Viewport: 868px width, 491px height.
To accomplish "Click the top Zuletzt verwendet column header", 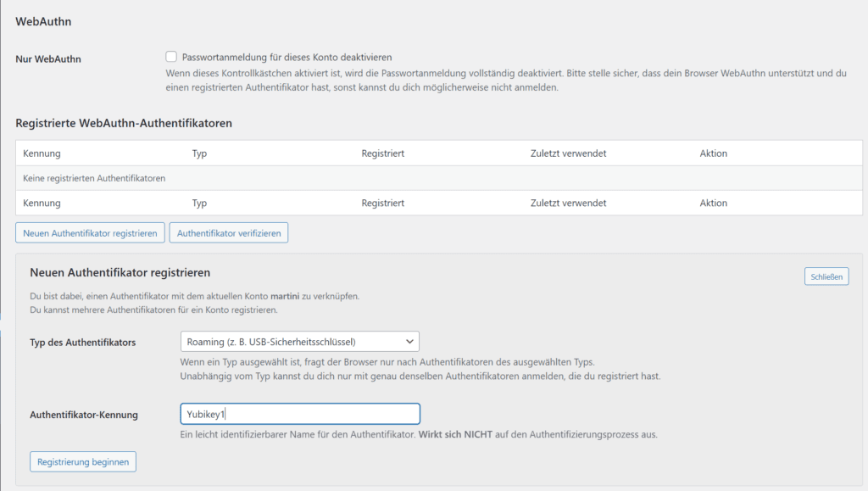I will tap(568, 153).
